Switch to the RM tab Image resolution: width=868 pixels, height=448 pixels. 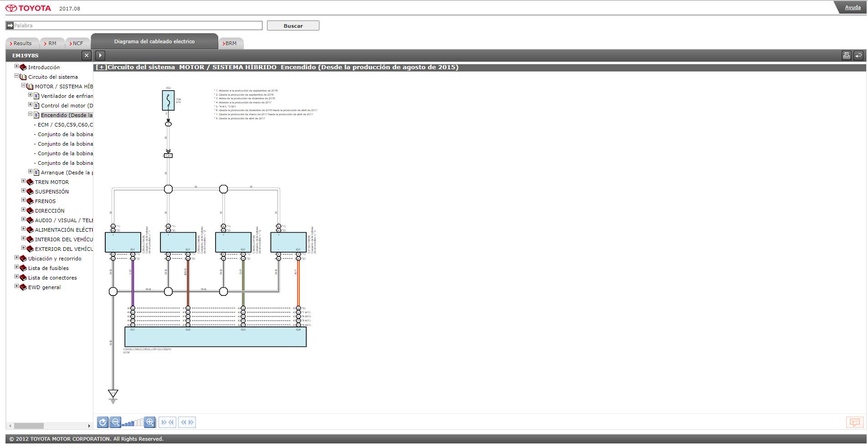pyautogui.click(x=51, y=43)
